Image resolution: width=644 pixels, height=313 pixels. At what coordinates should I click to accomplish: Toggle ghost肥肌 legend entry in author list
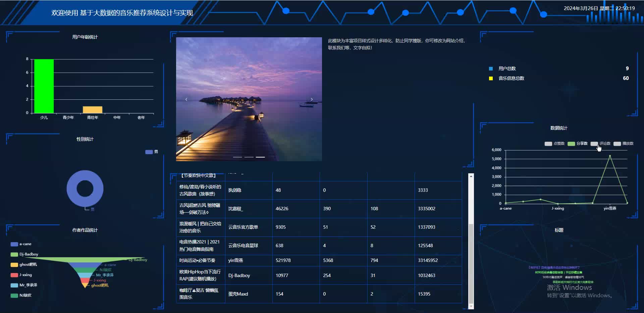(24, 265)
